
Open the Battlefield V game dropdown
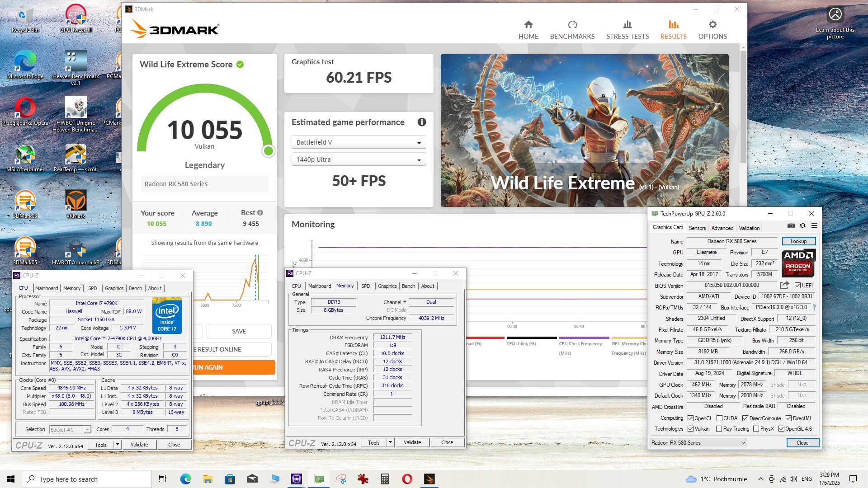(359, 142)
